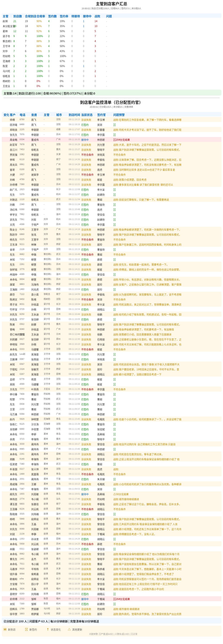The image size is (223, 644).
Task: Click the 签约官 column header
Action: [102, 115]
